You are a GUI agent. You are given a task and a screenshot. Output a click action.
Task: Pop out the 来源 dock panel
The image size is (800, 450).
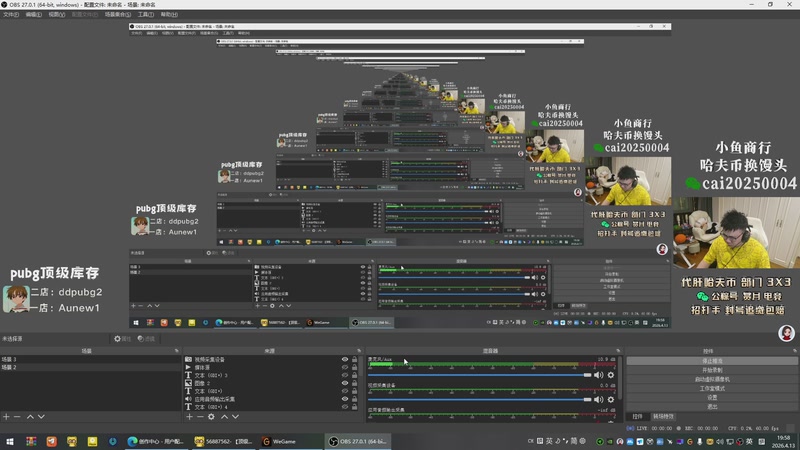(359, 351)
